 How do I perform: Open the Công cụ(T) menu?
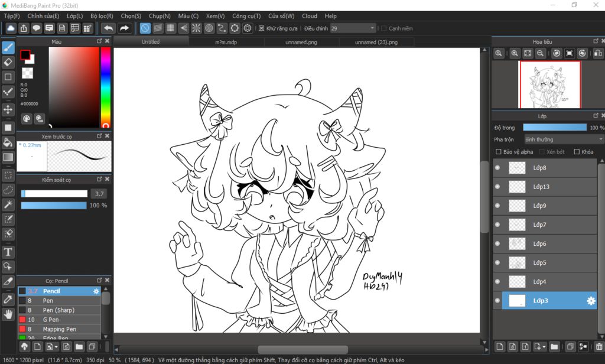(x=246, y=16)
